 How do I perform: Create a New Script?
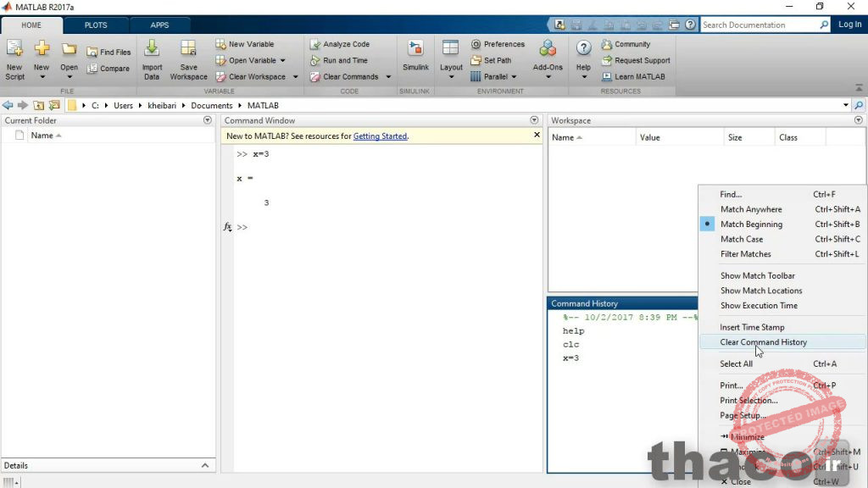(x=15, y=60)
